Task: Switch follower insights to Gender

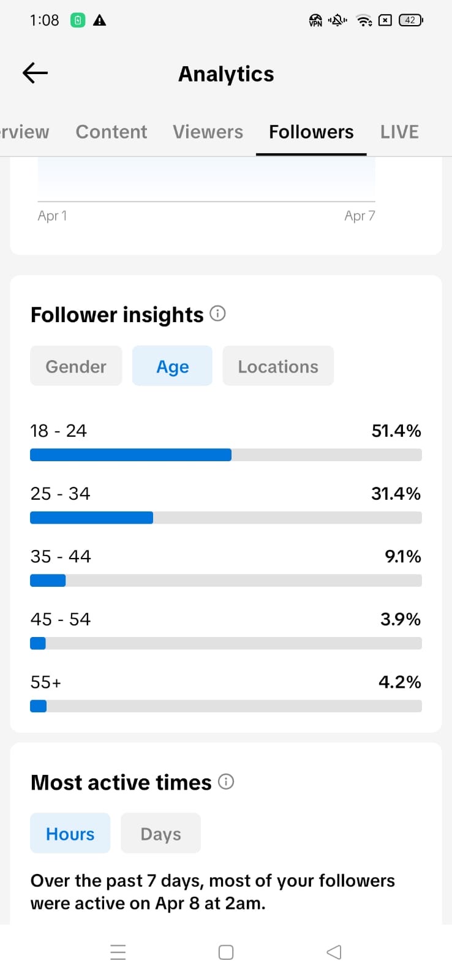Action: (x=76, y=366)
